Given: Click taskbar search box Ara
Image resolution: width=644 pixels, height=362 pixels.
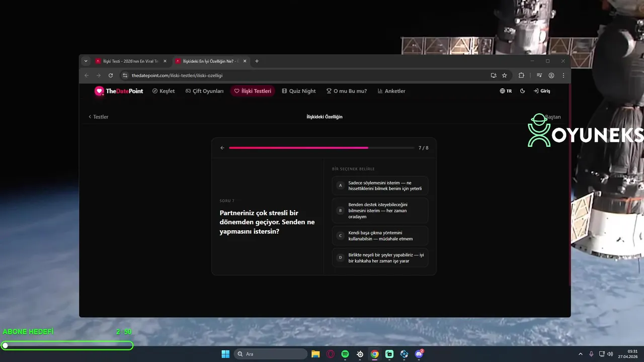Looking at the screenshot, I should click(272, 354).
